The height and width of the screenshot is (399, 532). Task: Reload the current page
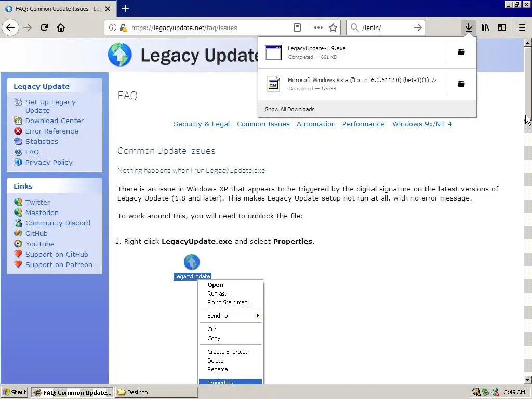[x=44, y=28]
